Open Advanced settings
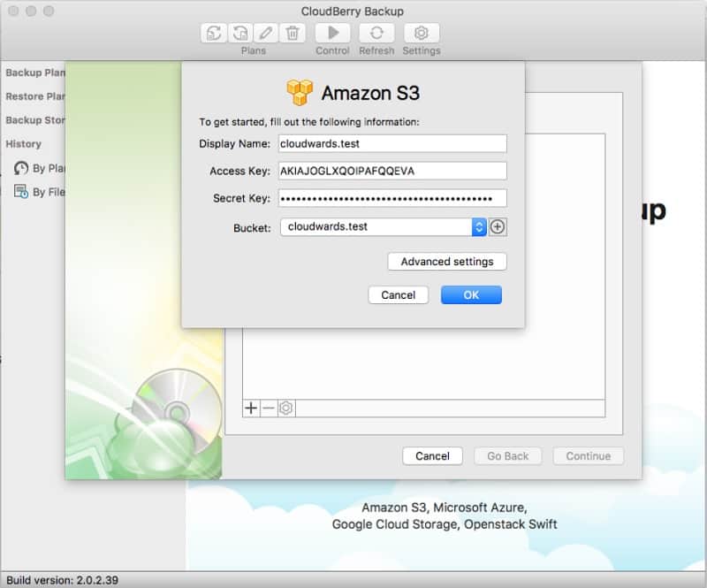 447,262
